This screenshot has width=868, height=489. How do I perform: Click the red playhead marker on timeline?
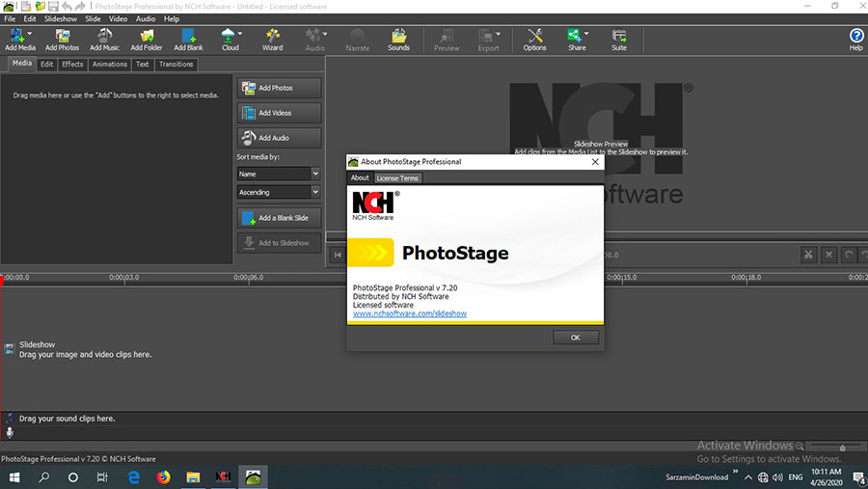[2, 281]
